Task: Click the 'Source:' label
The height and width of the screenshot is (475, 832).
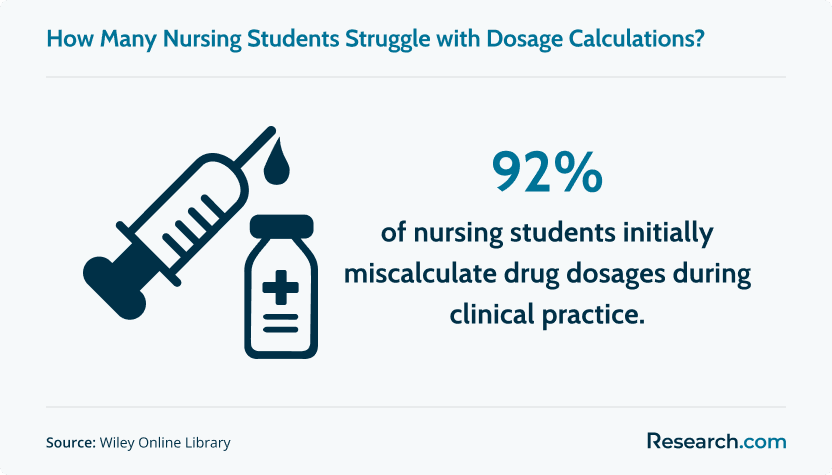Action: (71, 442)
